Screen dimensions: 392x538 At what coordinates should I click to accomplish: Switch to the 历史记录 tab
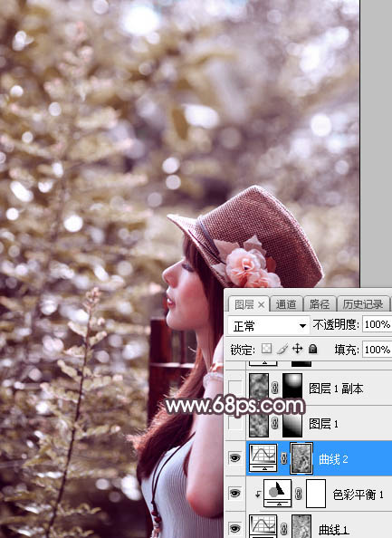[x=363, y=304]
